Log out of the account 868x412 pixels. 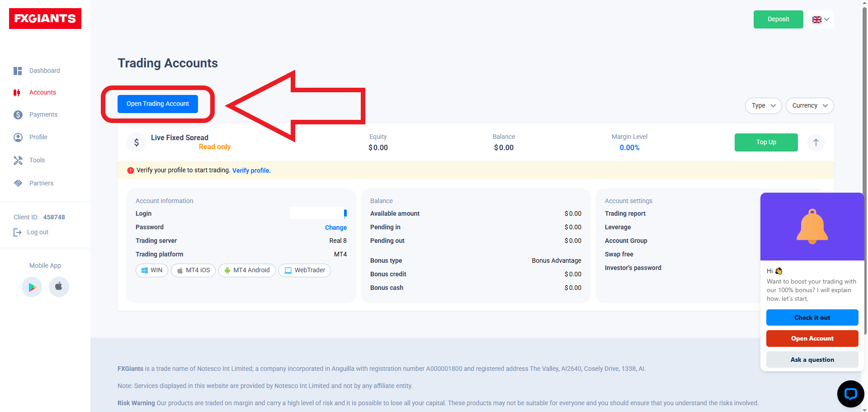[38, 232]
